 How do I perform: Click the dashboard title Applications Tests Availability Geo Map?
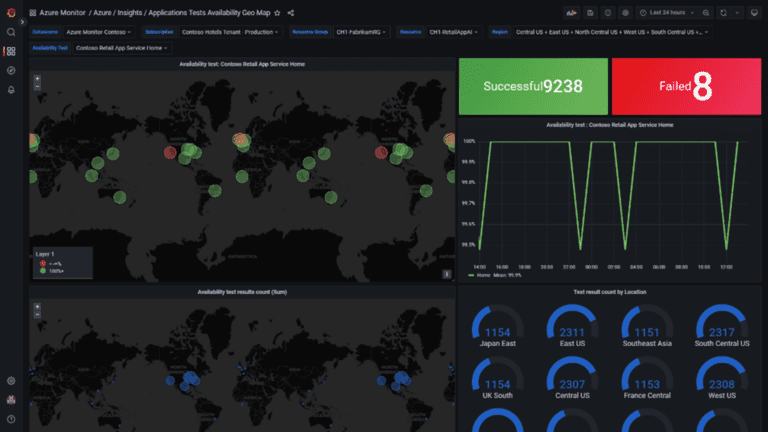[209, 13]
